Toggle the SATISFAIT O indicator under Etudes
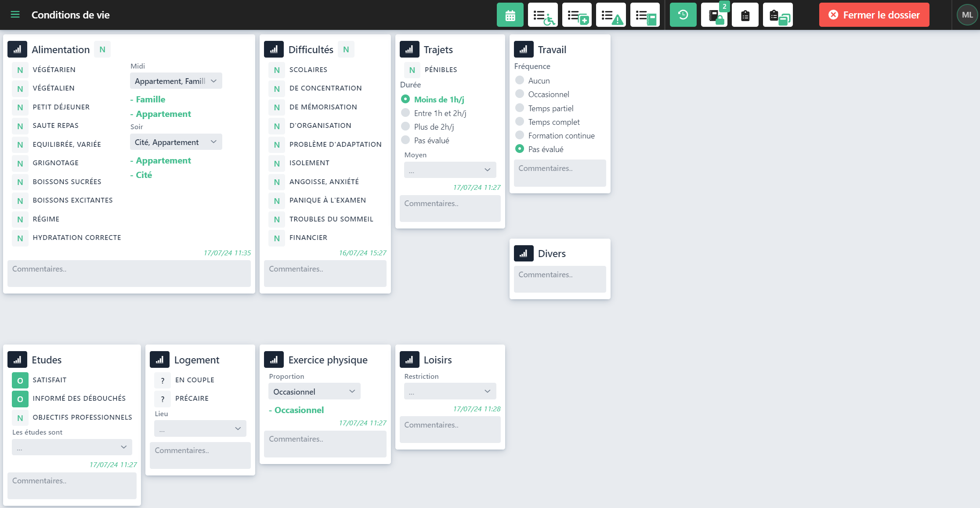Viewport: 980px width, 508px height. (x=20, y=380)
